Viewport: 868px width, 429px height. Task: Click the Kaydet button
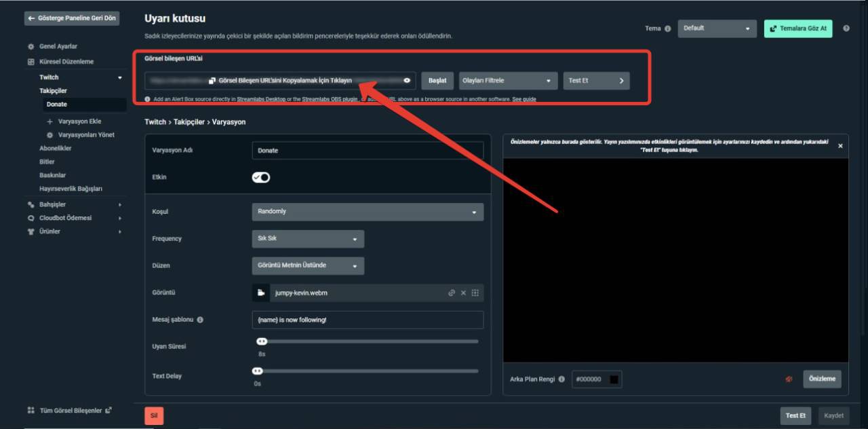tap(833, 415)
